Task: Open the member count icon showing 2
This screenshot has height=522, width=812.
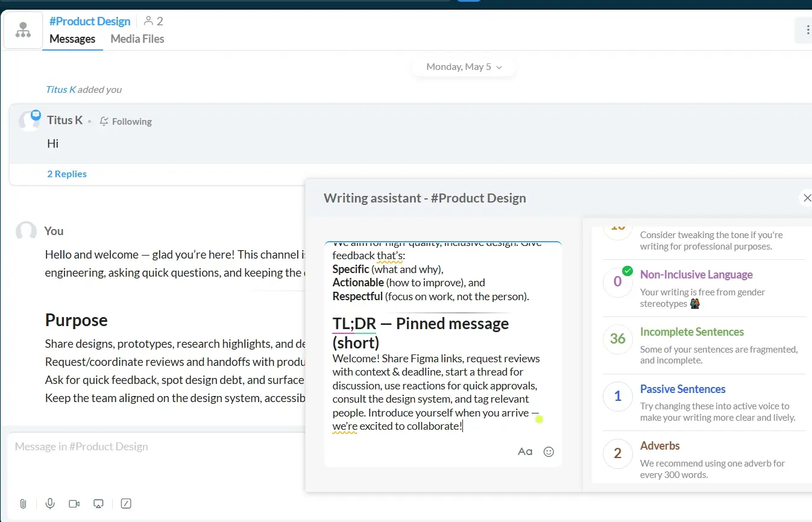Action: [x=154, y=21]
